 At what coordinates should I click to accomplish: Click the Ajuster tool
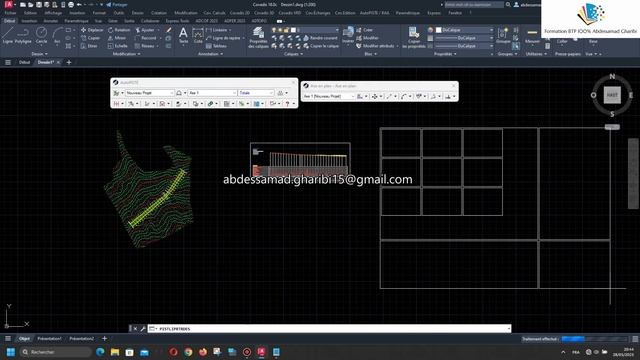click(145, 30)
